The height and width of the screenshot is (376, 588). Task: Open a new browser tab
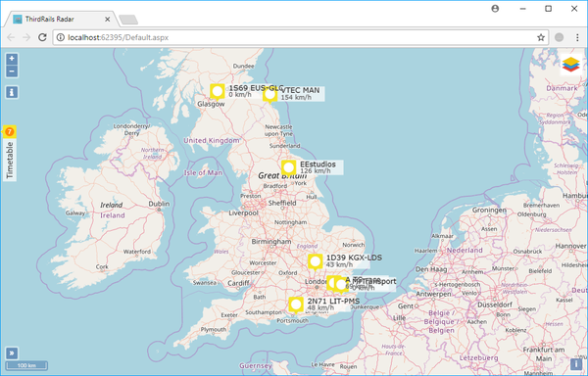tap(128, 20)
